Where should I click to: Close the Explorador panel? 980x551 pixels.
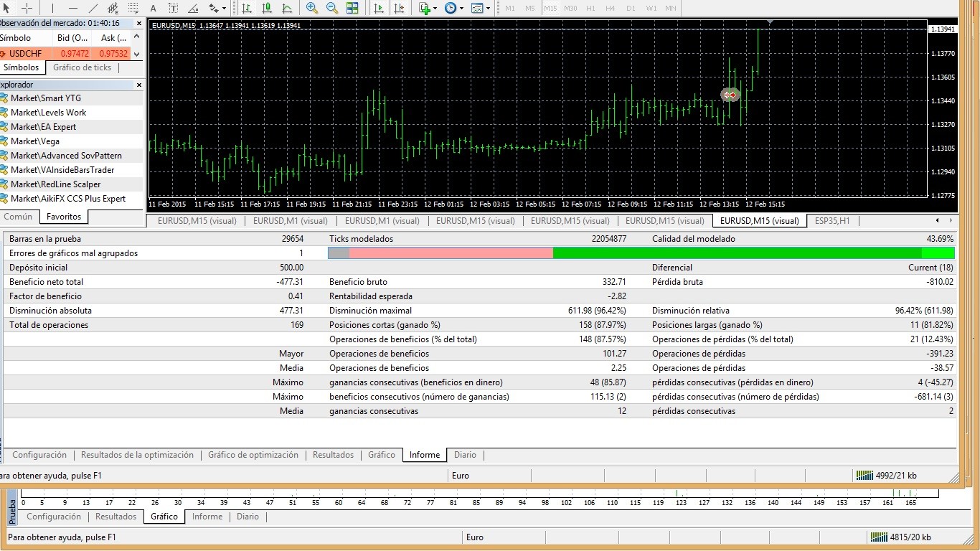click(139, 85)
